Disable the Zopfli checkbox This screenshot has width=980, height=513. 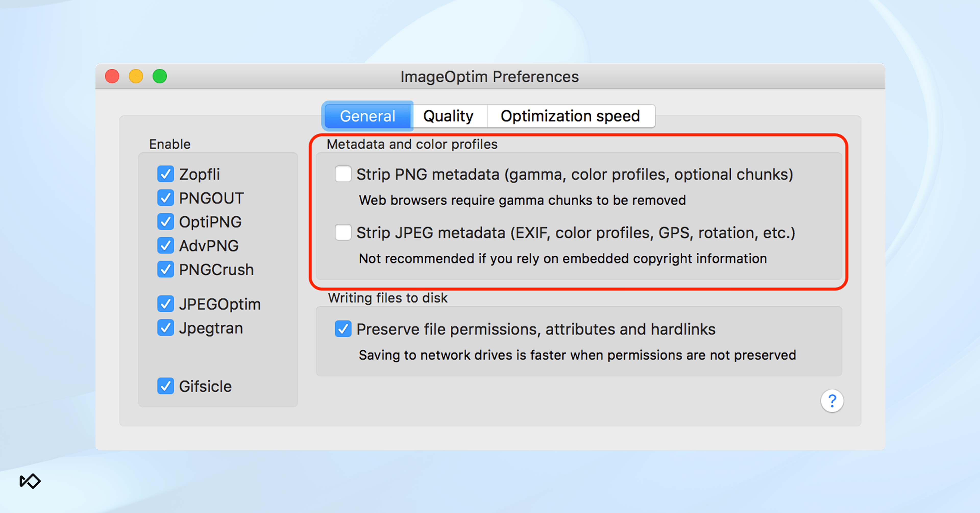pos(165,174)
